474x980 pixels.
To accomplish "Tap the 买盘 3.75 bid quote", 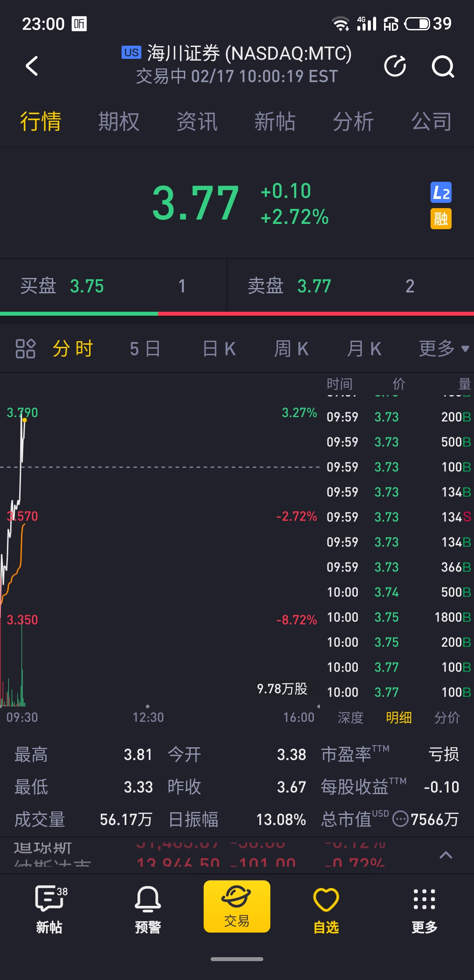I will 113,286.
